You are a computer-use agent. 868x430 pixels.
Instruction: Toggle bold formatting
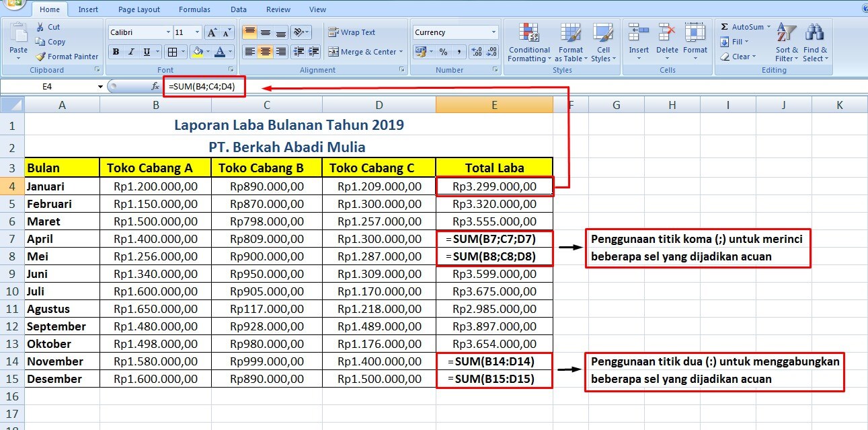tap(116, 51)
